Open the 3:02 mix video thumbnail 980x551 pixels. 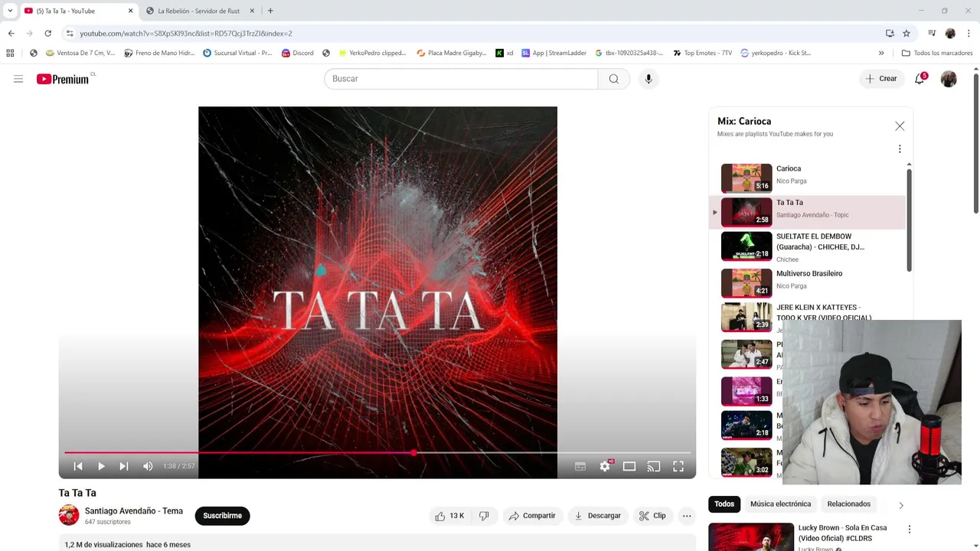pyautogui.click(x=746, y=462)
